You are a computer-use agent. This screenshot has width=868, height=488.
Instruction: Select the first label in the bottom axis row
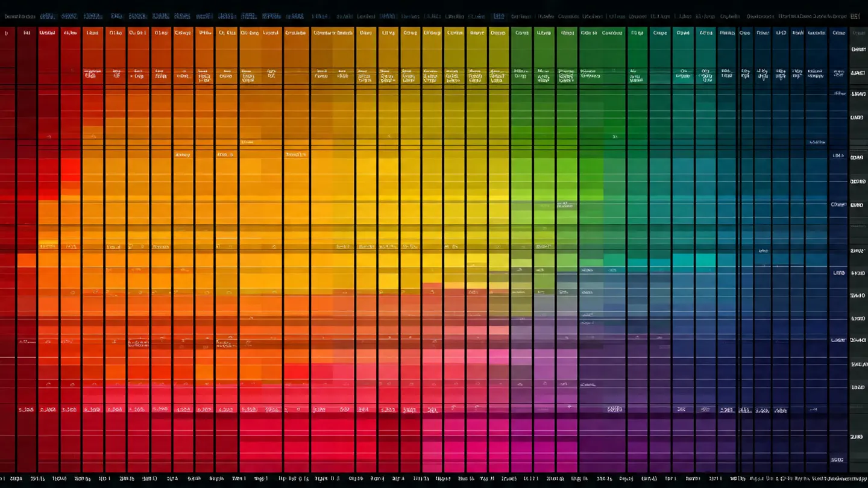16,479
